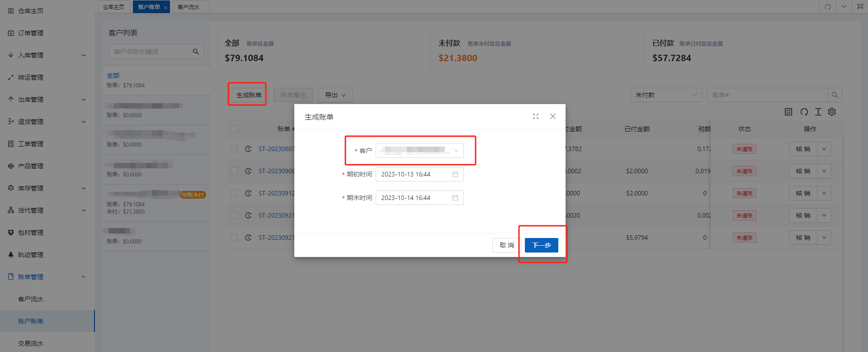Open 轨迹管理 in the sidebar
Viewport: 868px width, 352px height.
click(31, 255)
